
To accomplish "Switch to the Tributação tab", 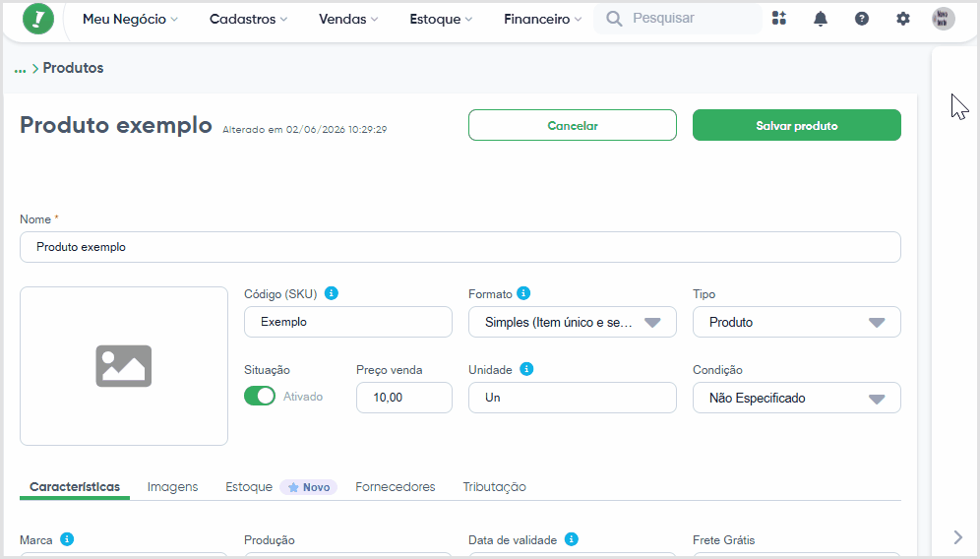I will pyautogui.click(x=494, y=487).
